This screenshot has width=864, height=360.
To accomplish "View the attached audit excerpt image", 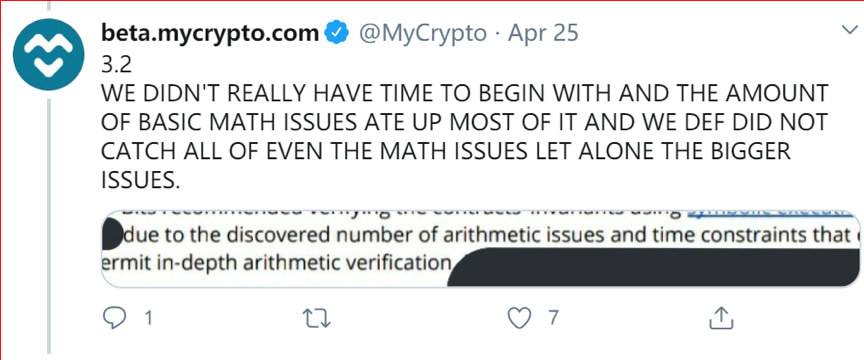I will pyautogui.click(x=481, y=249).
